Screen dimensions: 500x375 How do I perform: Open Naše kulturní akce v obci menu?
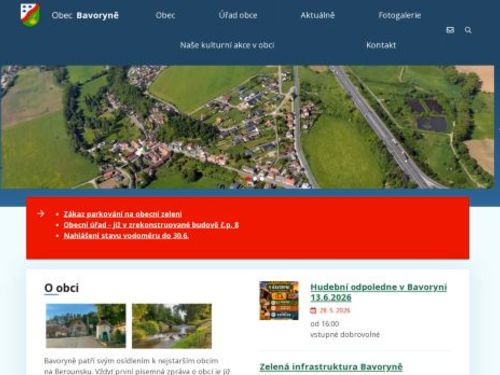tap(227, 45)
